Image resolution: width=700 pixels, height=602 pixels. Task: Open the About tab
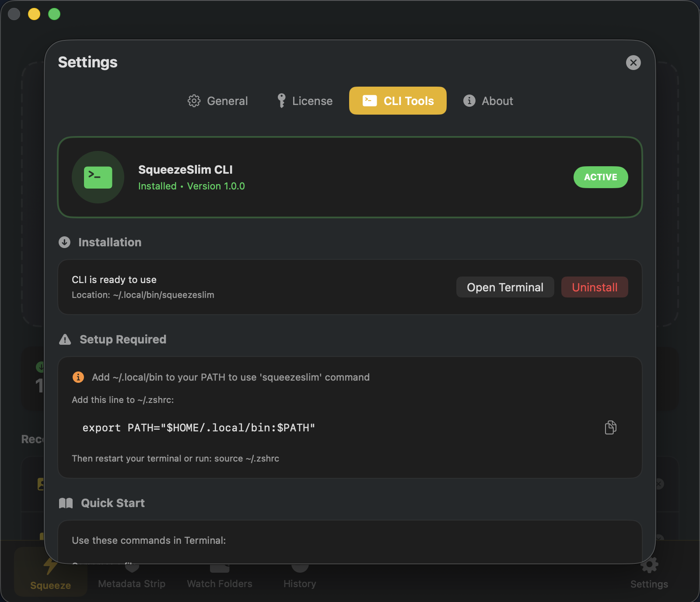pos(487,101)
